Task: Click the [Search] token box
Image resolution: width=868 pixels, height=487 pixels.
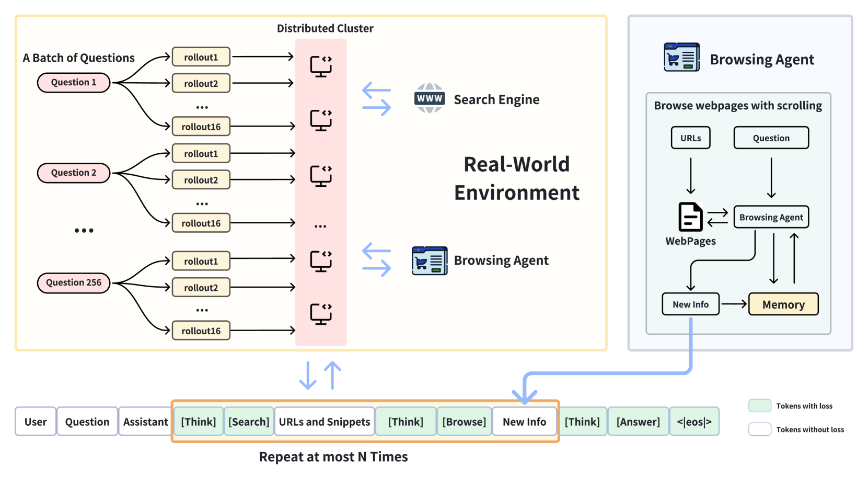Action: tap(249, 421)
